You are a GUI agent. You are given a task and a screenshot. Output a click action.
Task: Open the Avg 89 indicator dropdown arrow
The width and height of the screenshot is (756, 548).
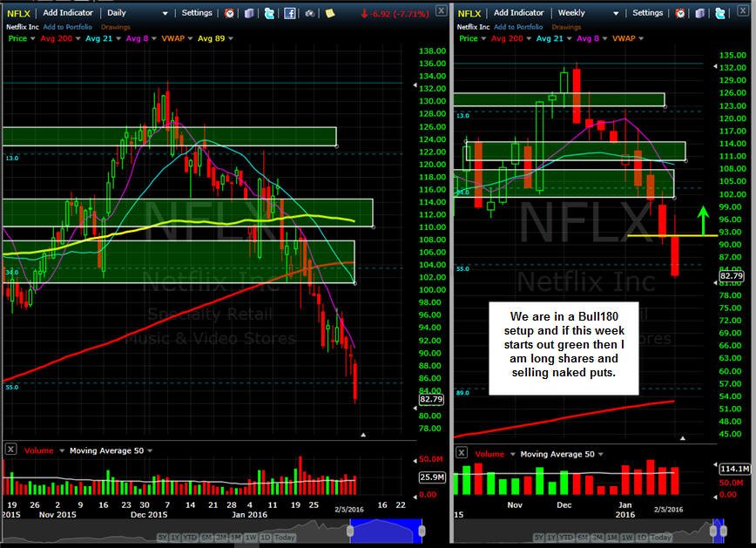pos(231,38)
